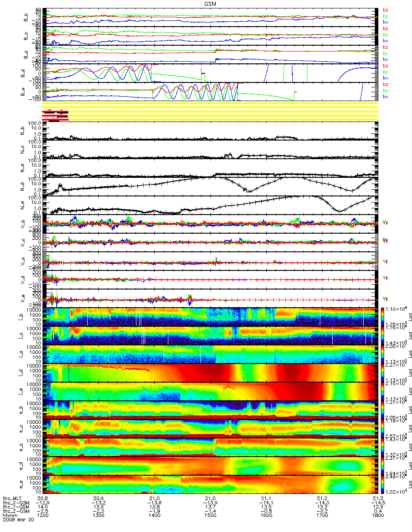Click the blue bx legend of B_e panel
This screenshot has width=412, height=532.
[385, 96]
